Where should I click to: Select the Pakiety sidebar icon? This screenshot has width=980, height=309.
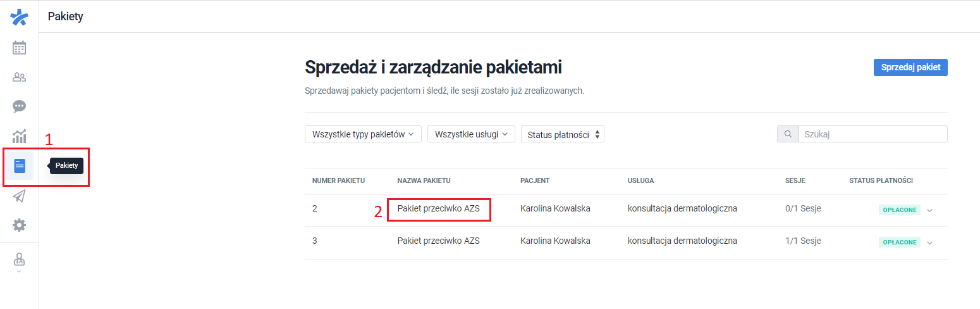(20, 166)
